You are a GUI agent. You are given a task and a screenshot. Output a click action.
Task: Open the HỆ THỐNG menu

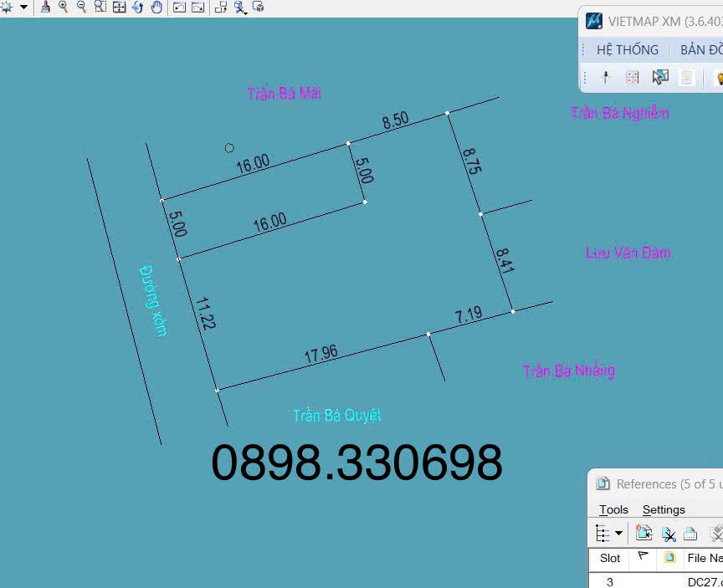[x=627, y=49]
